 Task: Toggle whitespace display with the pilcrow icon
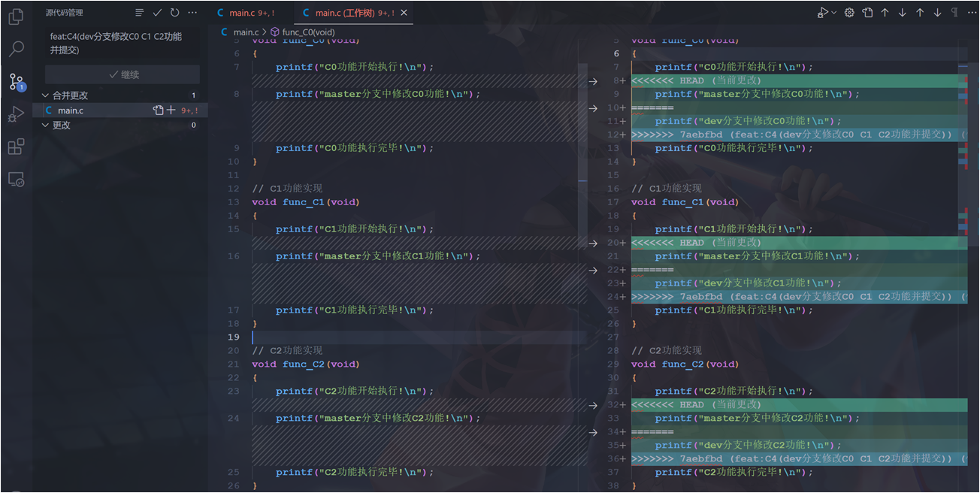click(x=954, y=13)
